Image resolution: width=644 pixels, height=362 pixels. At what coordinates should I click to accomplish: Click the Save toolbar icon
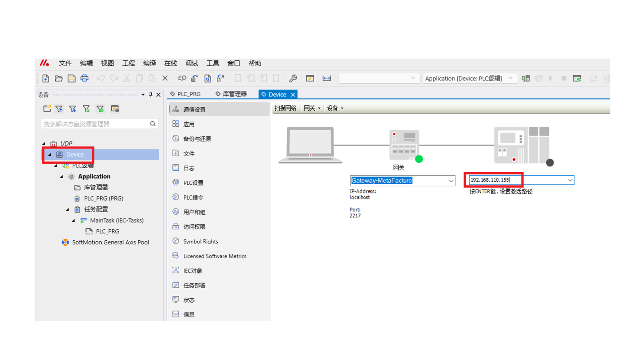coord(71,78)
